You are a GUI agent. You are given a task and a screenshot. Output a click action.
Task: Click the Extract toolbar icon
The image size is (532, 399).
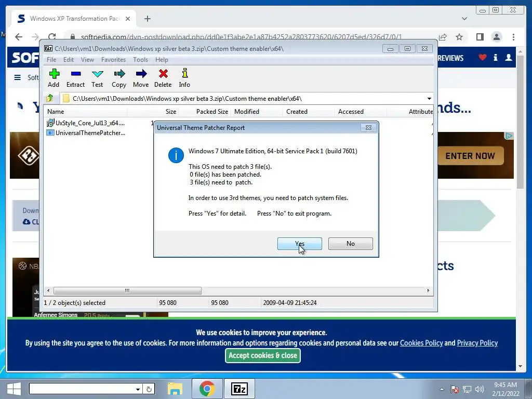[x=75, y=78]
